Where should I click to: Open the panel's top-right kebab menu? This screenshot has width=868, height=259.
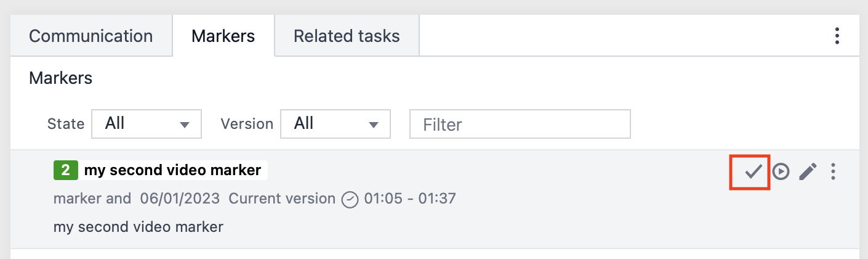pos(837,36)
